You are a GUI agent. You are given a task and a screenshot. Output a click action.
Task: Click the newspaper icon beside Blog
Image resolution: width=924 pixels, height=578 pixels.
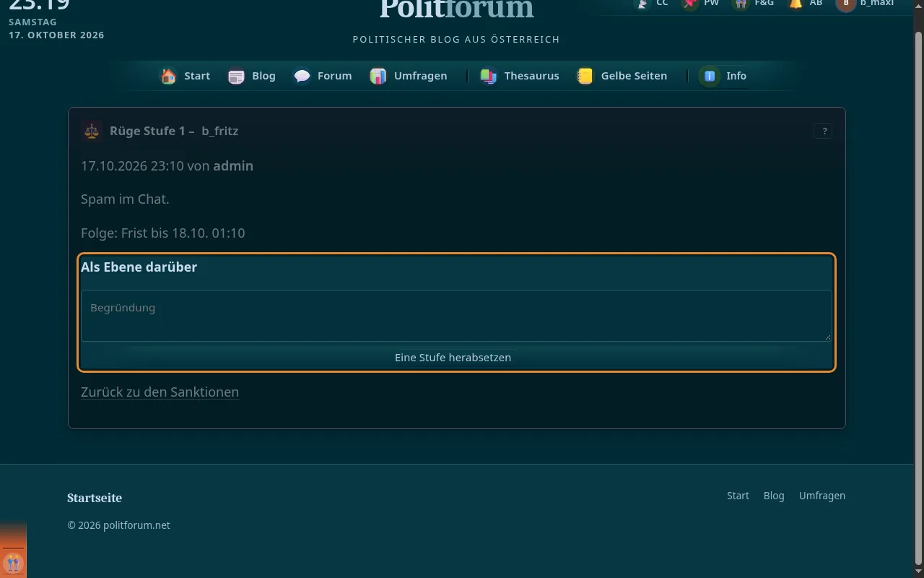click(x=236, y=76)
